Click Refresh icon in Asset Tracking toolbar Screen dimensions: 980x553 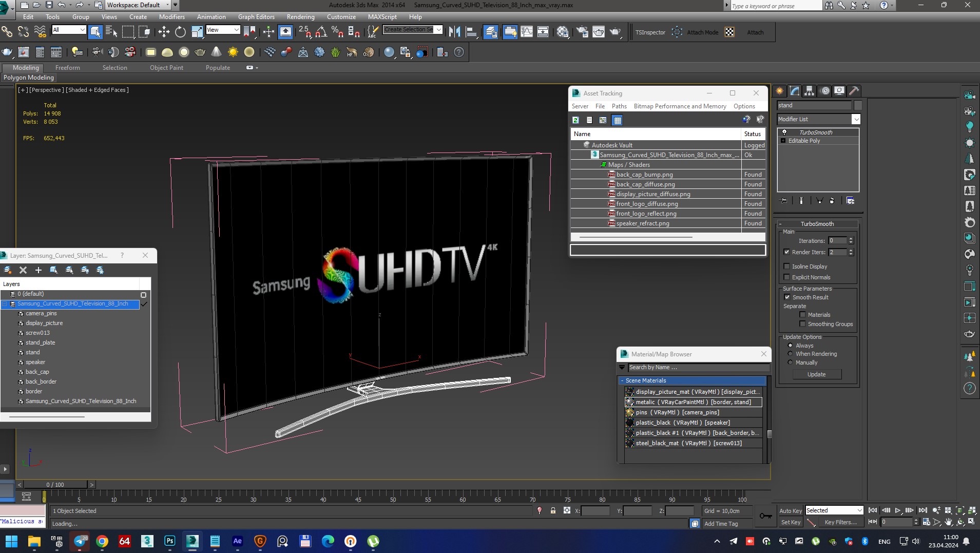[x=575, y=120]
